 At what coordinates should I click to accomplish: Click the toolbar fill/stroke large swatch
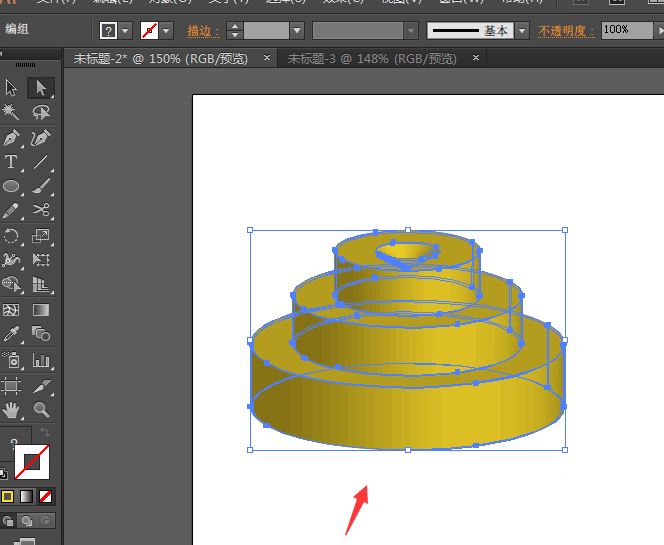(x=32, y=462)
